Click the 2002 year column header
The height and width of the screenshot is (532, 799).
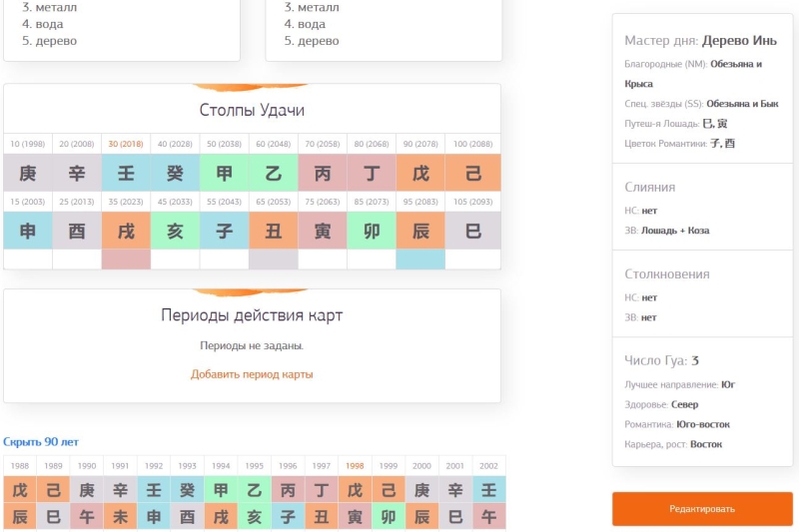488,466
